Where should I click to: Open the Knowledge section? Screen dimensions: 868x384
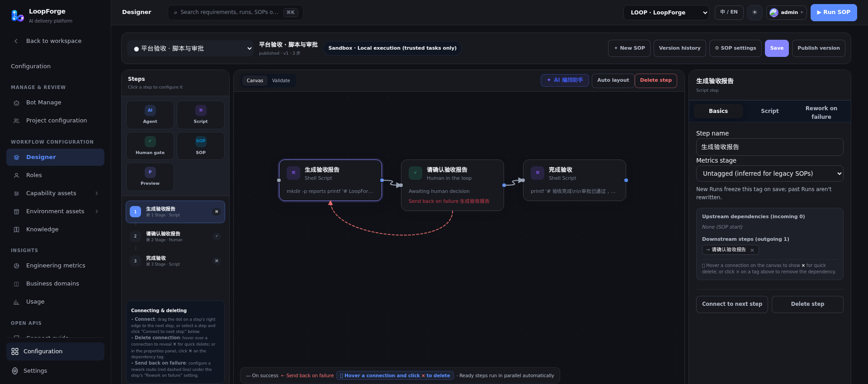pos(55,229)
